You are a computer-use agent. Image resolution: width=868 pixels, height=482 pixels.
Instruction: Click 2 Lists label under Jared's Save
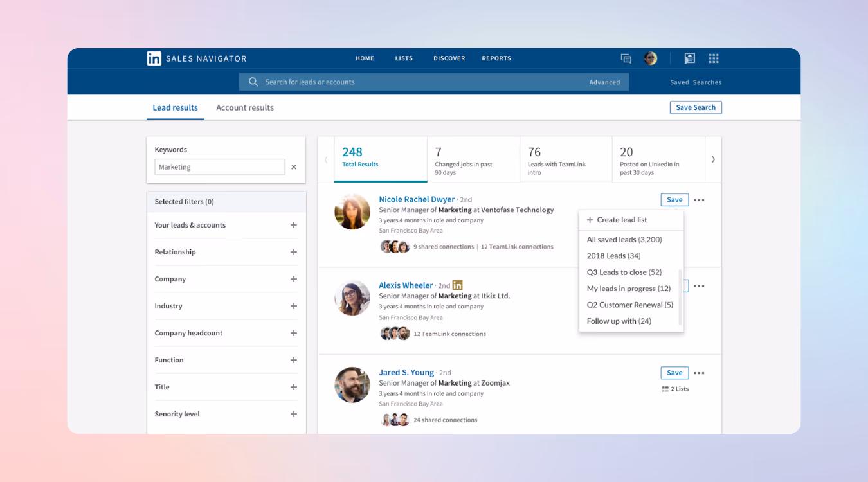[680, 389]
